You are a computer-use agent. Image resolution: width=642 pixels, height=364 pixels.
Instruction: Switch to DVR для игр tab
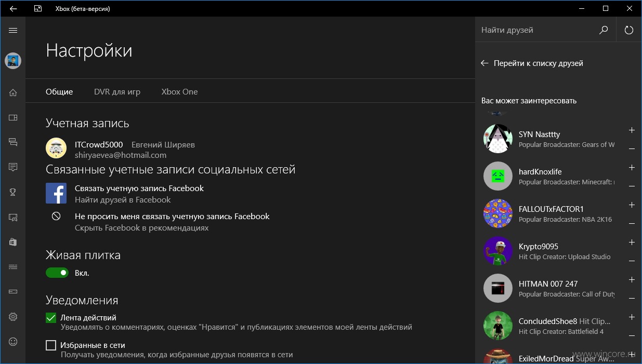click(117, 91)
